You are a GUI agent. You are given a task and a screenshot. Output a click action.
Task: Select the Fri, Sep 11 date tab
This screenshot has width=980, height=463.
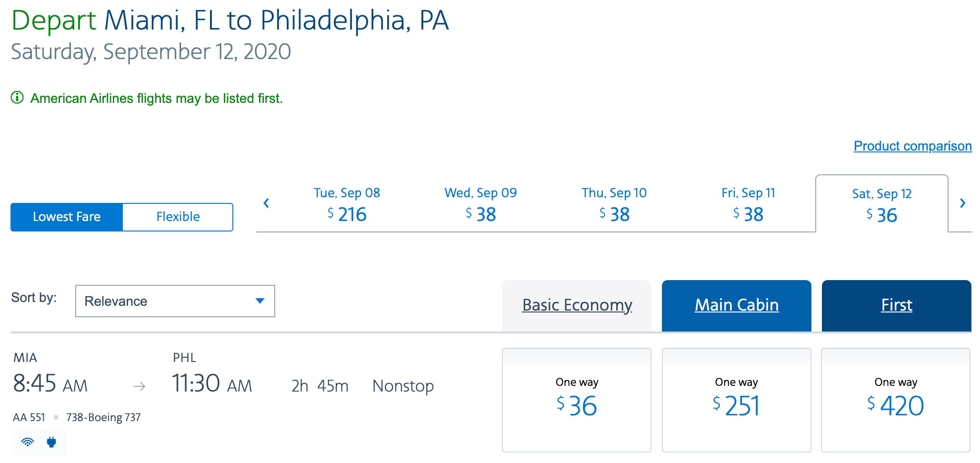coord(748,205)
